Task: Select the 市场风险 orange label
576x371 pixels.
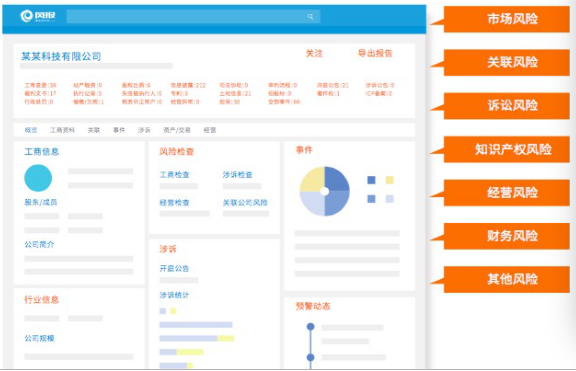Action: pos(507,19)
